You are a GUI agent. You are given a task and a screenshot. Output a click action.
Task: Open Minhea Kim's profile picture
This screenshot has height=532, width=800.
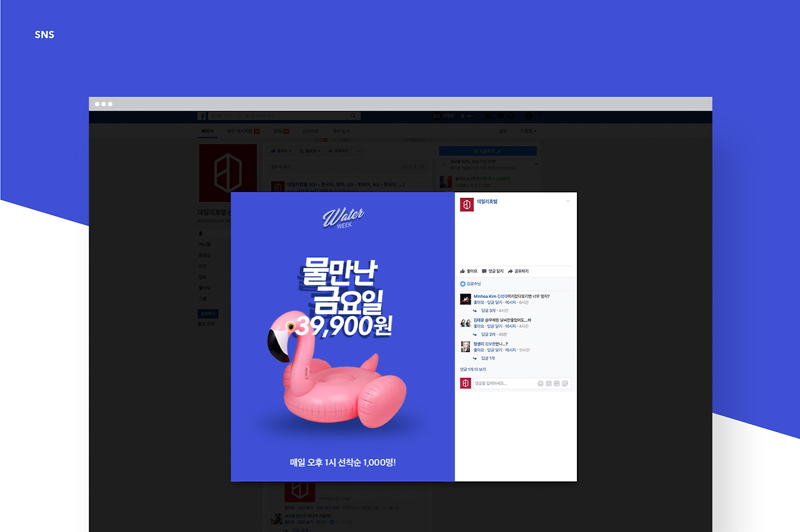tap(466, 299)
